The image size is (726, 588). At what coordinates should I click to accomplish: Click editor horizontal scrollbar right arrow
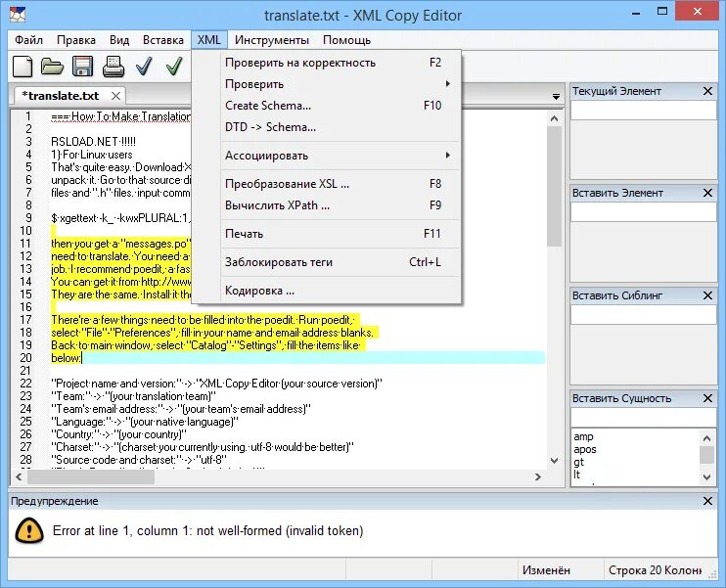click(538, 476)
